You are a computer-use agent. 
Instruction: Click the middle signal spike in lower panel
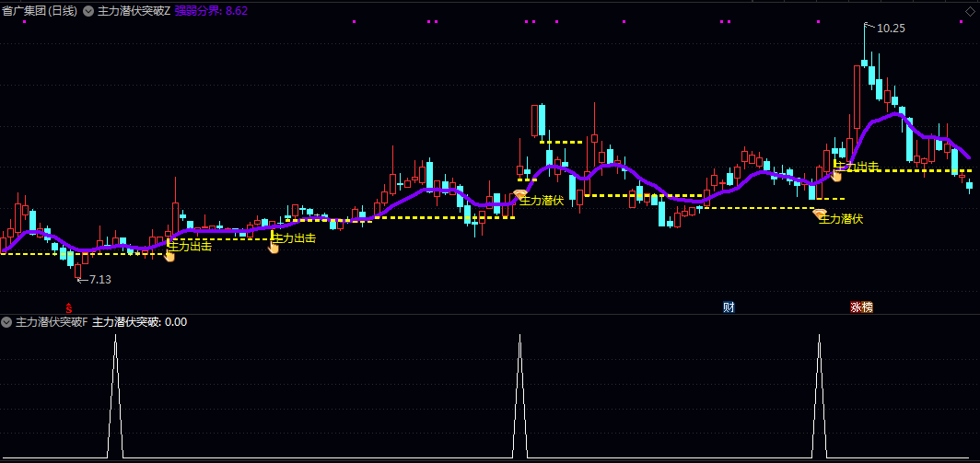click(x=519, y=397)
